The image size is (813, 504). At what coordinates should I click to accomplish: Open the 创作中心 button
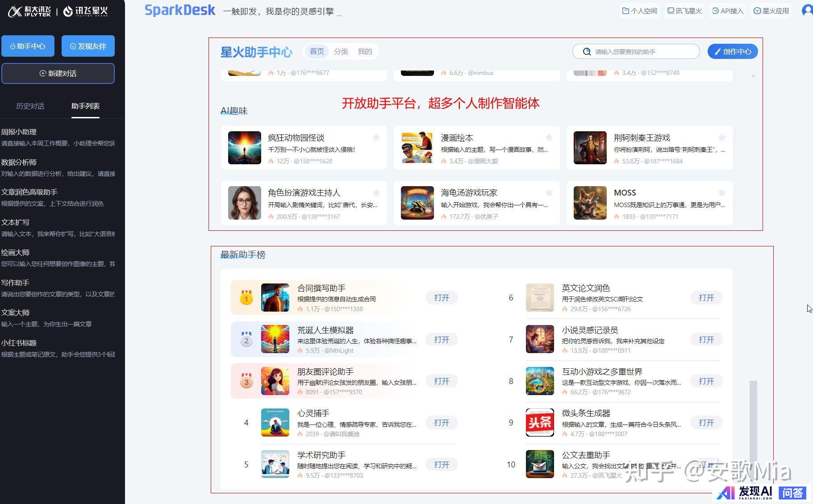coord(733,51)
